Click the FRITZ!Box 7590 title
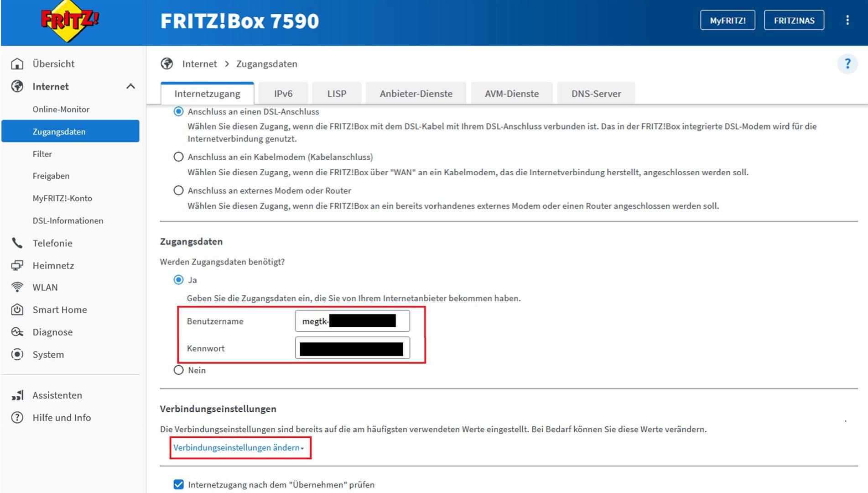This screenshot has width=868, height=493. 239,21
